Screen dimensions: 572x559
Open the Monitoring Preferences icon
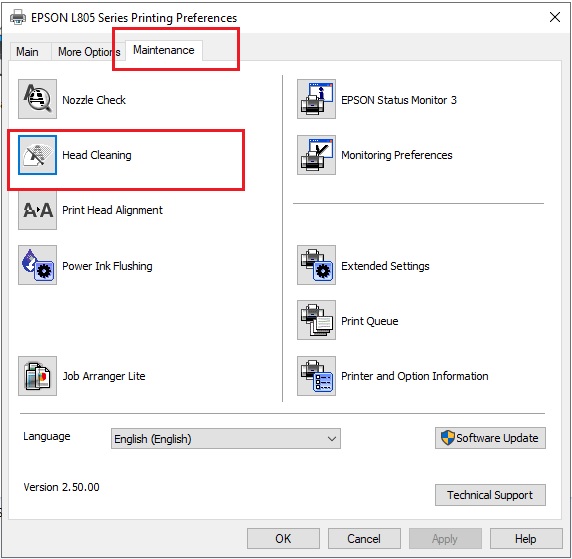[316, 155]
